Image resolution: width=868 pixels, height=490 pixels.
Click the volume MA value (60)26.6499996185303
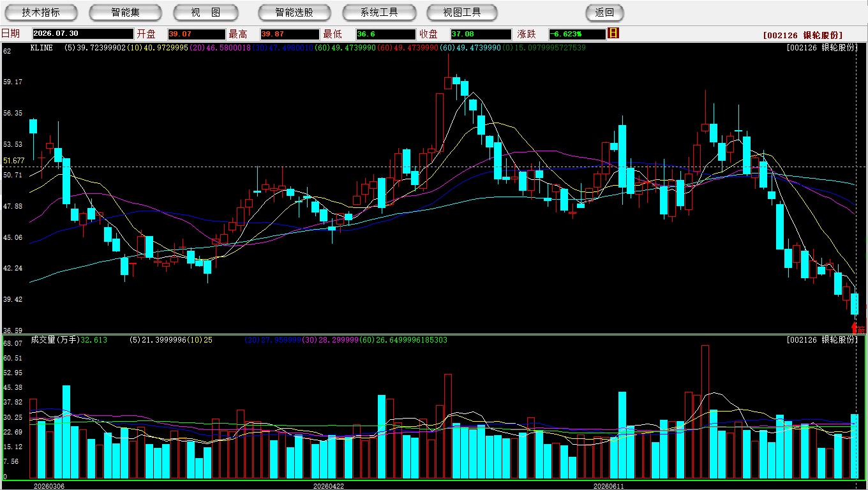[403, 340]
